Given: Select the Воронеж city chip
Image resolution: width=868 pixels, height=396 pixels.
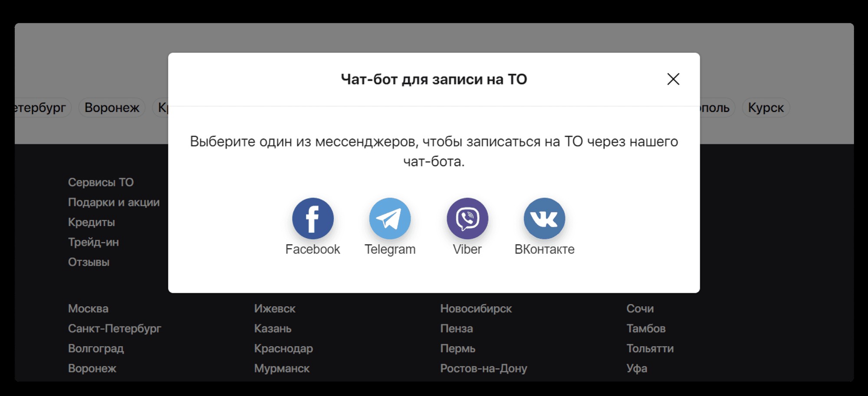Looking at the screenshot, I should click(112, 108).
